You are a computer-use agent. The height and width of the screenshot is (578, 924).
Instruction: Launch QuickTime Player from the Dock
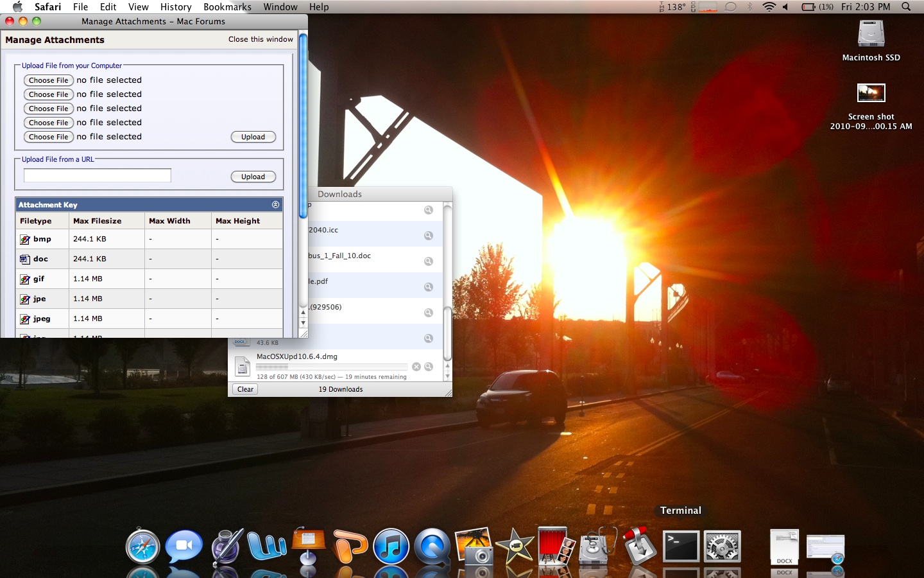[432, 547]
